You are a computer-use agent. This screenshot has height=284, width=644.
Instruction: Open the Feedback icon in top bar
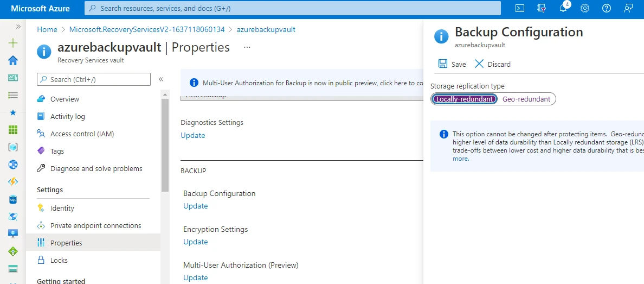tap(628, 8)
